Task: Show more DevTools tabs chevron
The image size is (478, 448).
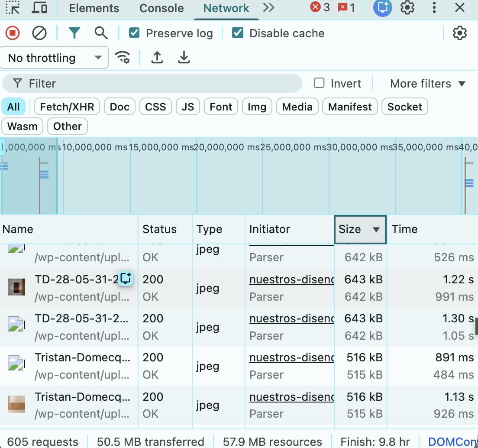Action: [x=268, y=8]
